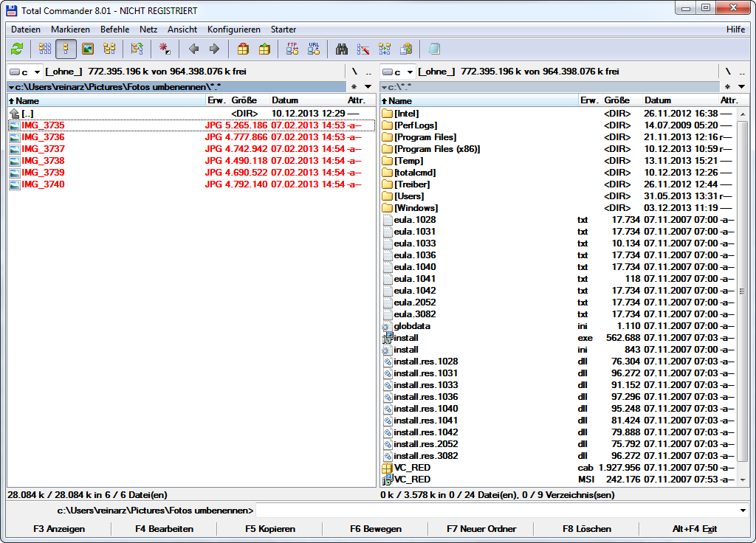The height and width of the screenshot is (543, 756).
Task: Click the multi-rename tool icon
Action: click(x=363, y=49)
